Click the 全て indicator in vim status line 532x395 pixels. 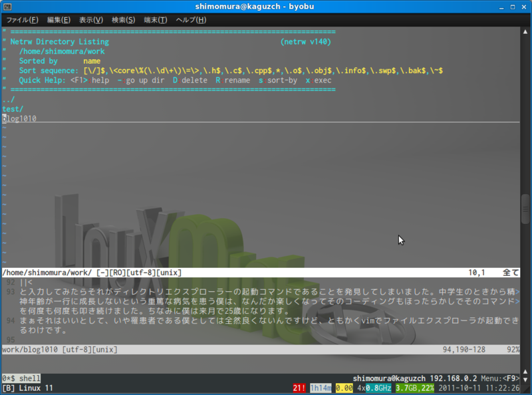511,273
